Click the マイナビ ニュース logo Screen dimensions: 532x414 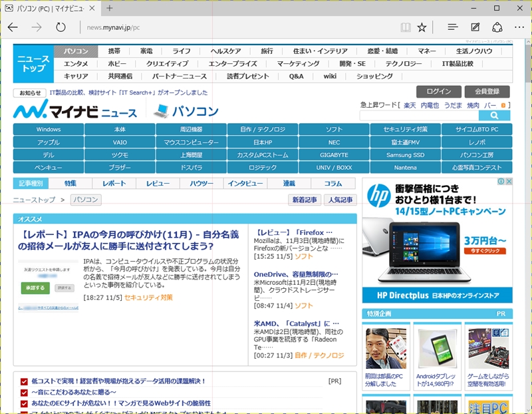(x=75, y=110)
